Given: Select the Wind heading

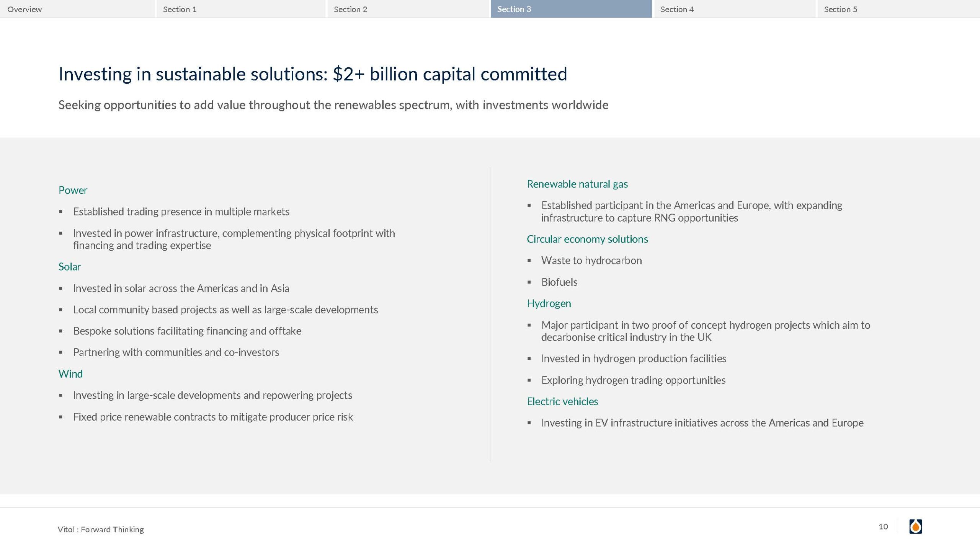Looking at the screenshot, I should pyautogui.click(x=70, y=374).
